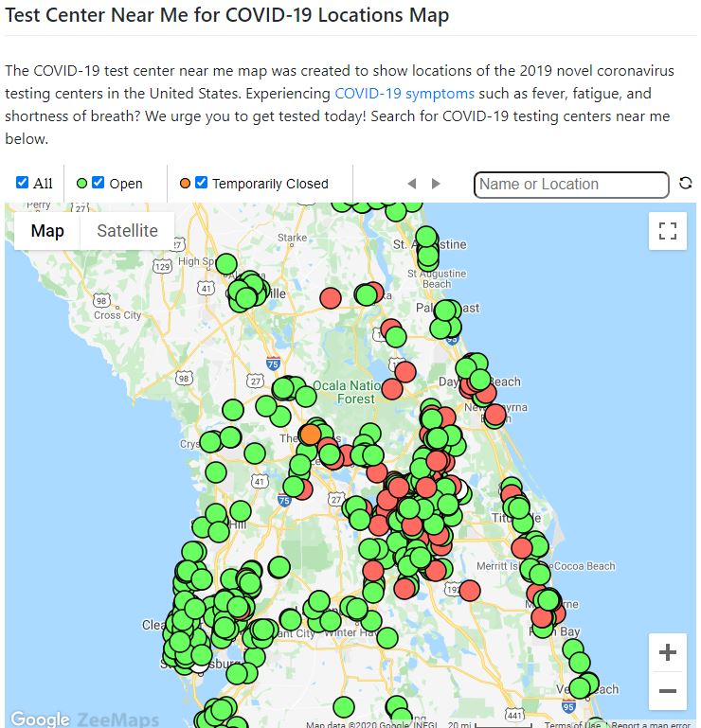Click the orange Temporarily Closed legend dot
Viewport: 701px width, 728px height.
(185, 184)
